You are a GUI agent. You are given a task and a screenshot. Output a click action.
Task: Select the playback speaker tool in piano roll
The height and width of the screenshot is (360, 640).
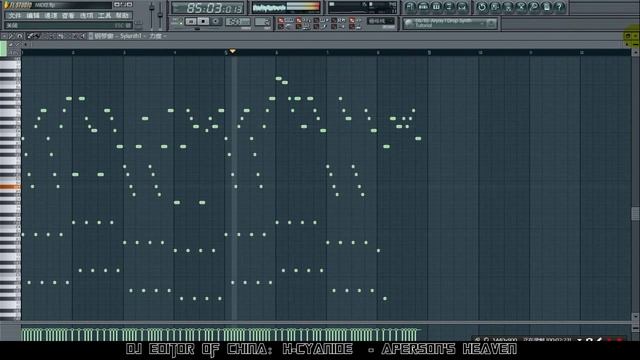click(83, 36)
